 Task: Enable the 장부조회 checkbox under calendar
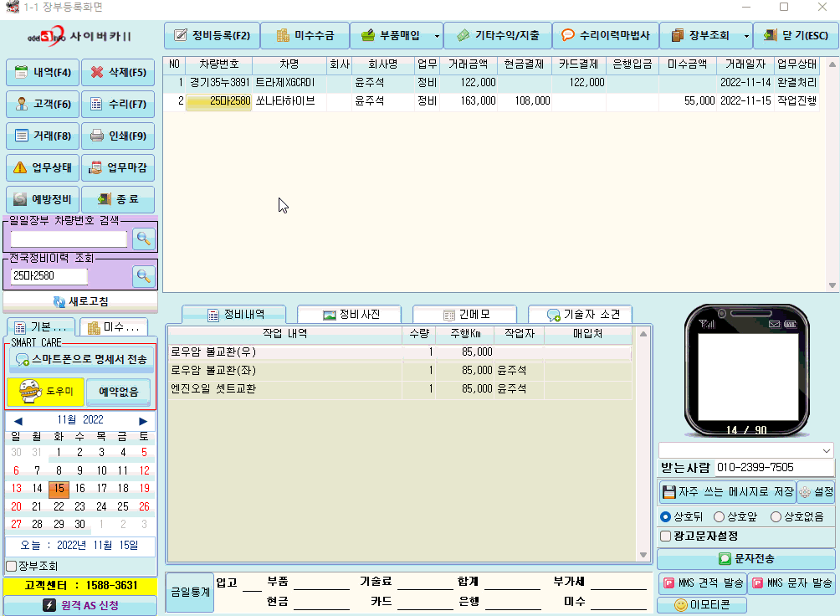(x=11, y=566)
